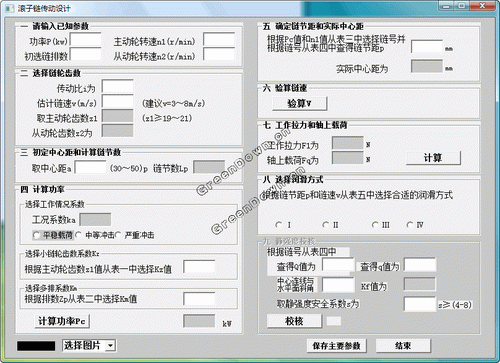
Task: Click the 计算功率Pc button
Action: pos(62,321)
